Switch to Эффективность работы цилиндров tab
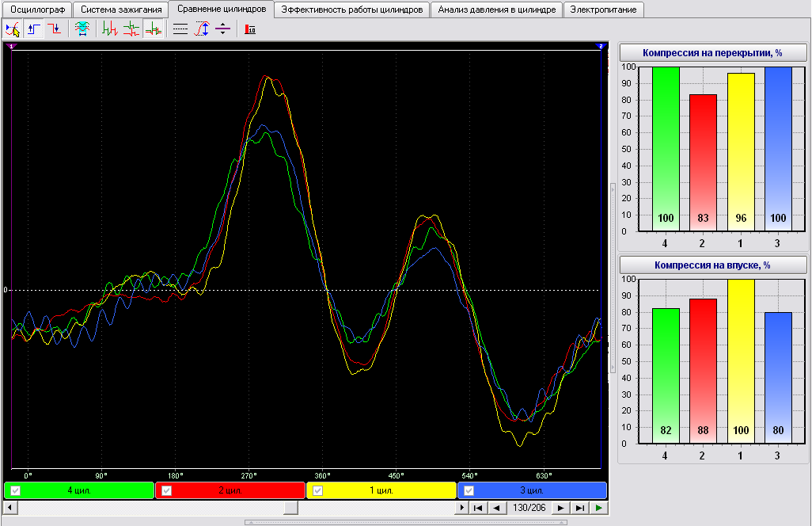Viewport: 812px width, 526px height. [352, 10]
